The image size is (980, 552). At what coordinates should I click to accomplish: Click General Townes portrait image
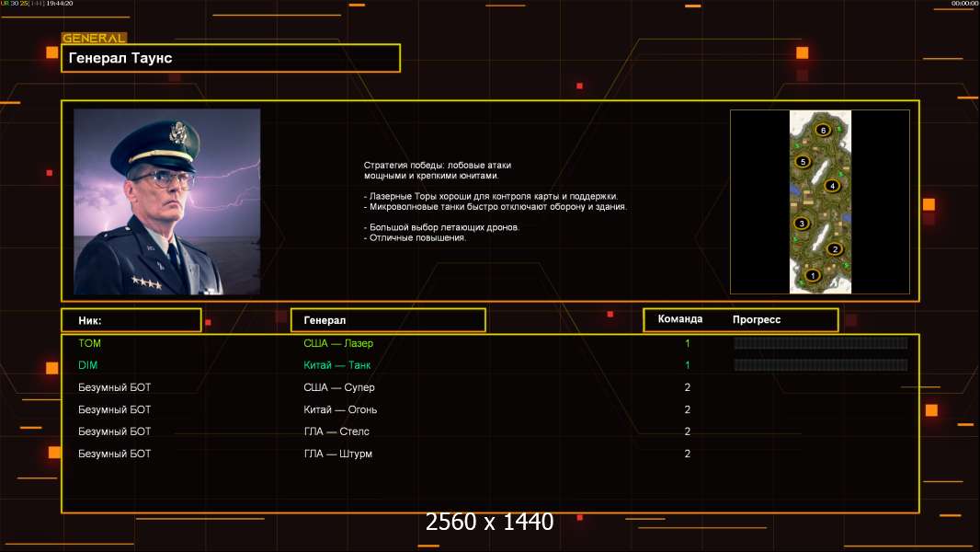tap(167, 201)
